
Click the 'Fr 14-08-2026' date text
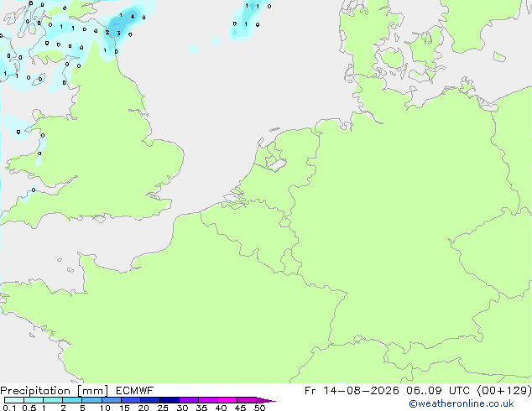352,391
